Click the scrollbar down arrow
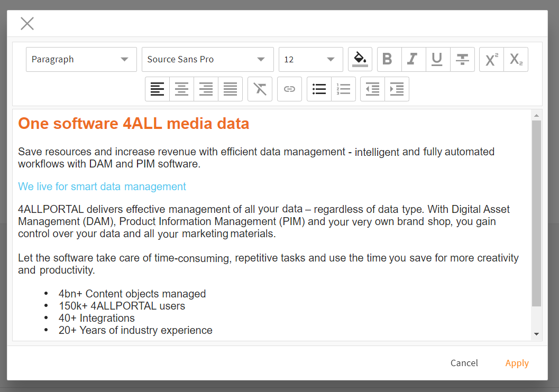 [x=536, y=334]
